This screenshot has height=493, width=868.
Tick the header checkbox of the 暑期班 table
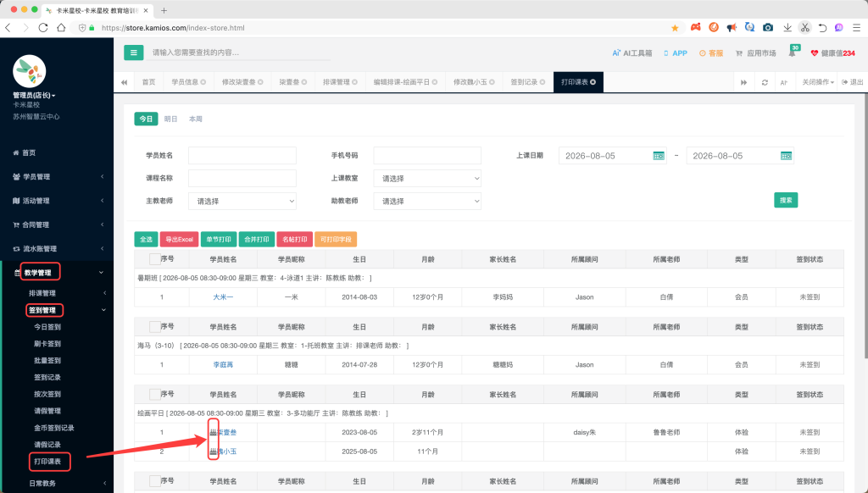pos(155,259)
